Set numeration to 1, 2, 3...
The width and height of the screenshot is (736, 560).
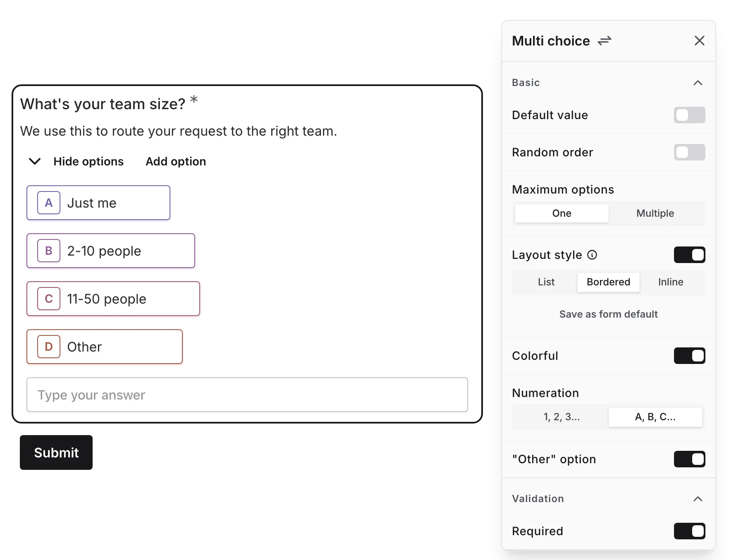[562, 417]
